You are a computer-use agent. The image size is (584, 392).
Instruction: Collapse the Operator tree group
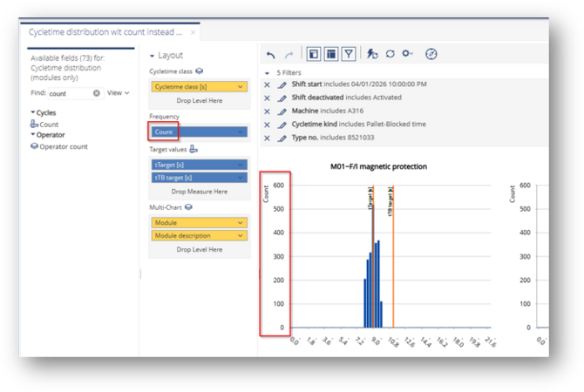[33, 134]
